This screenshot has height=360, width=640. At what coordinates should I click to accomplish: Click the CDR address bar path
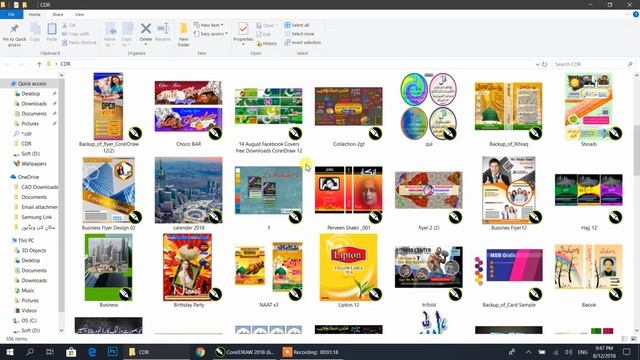(65, 64)
